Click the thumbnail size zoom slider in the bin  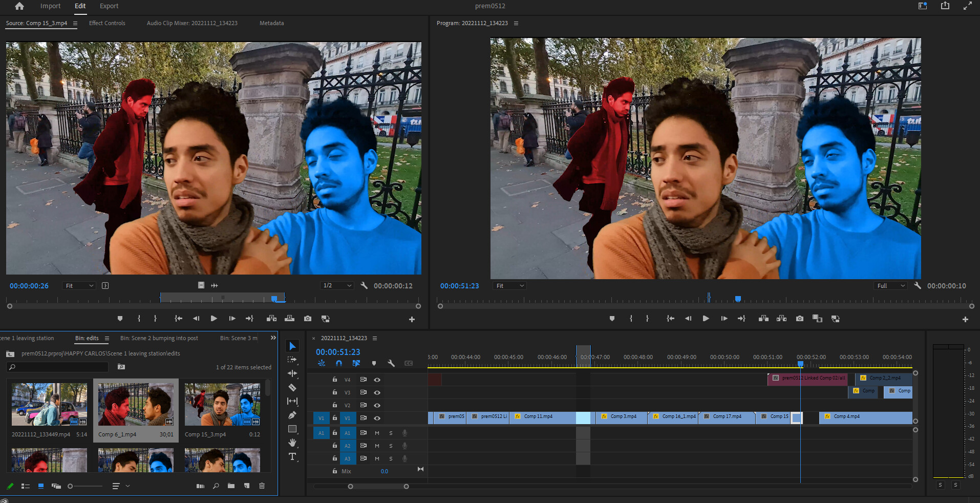pyautogui.click(x=71, y=486)
